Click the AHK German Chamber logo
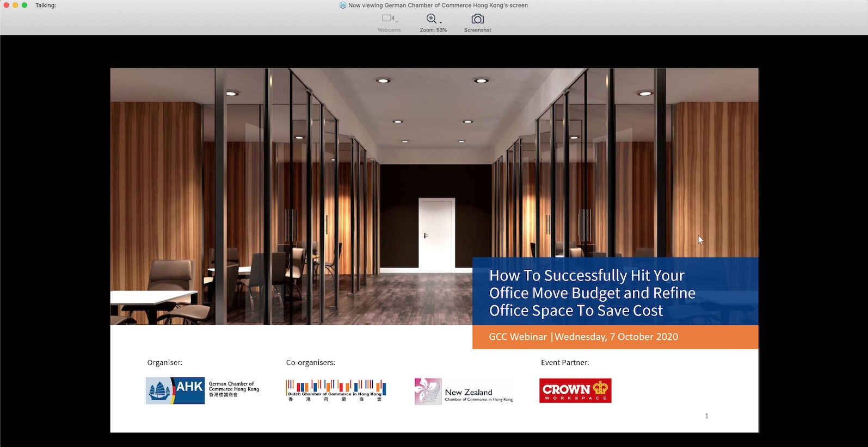Image resolution: width=868 pixels, height=447 pixels. [202, 390]
